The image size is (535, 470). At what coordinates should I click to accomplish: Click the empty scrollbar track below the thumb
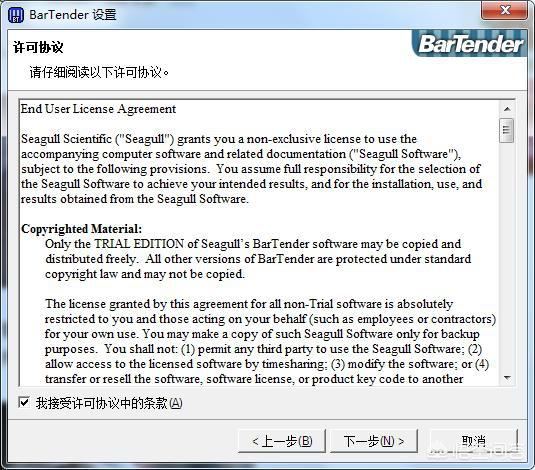(x=507, y=256)
